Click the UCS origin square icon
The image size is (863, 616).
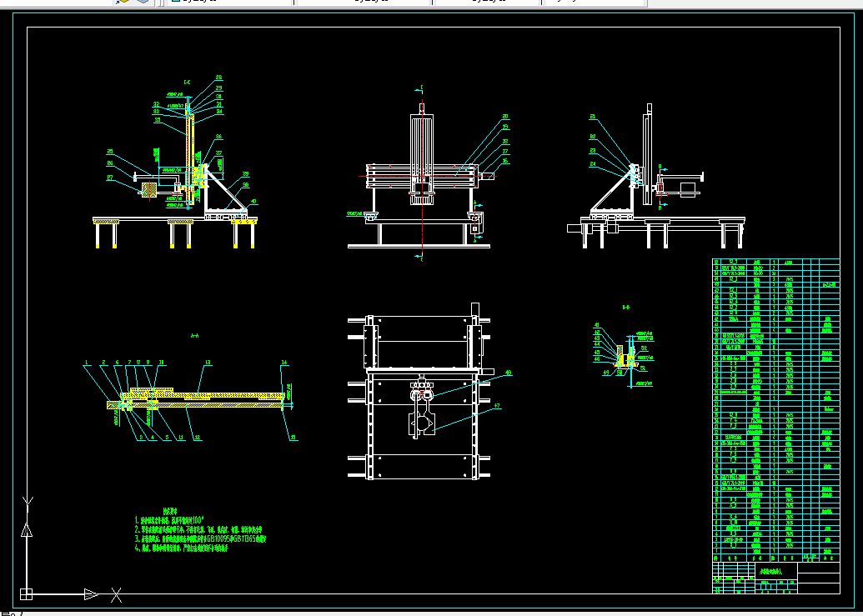[x=27, y=594]
